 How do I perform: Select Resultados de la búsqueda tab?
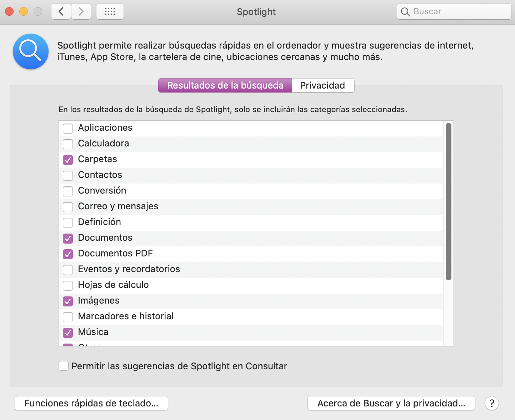(225, 85)
